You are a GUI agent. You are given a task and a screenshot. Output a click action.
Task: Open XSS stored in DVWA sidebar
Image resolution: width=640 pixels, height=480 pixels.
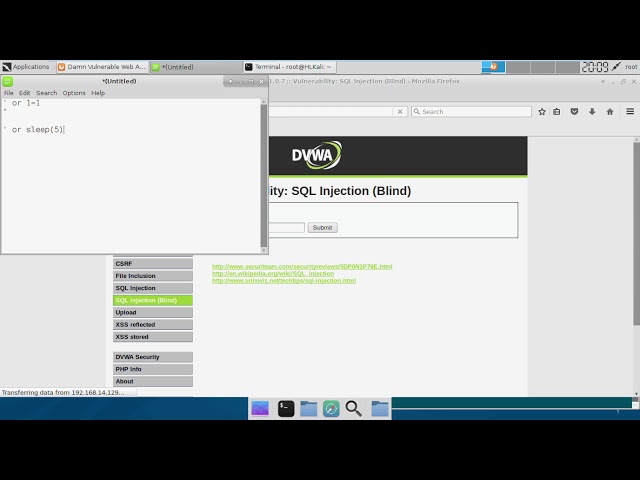coord(153,337)
